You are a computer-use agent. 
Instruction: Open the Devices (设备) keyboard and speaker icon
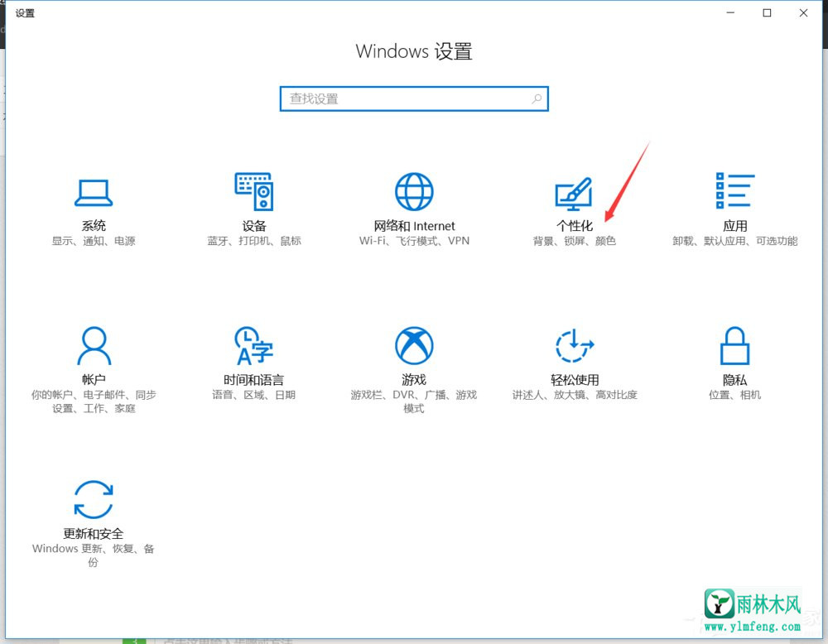[x=254, y=191]
